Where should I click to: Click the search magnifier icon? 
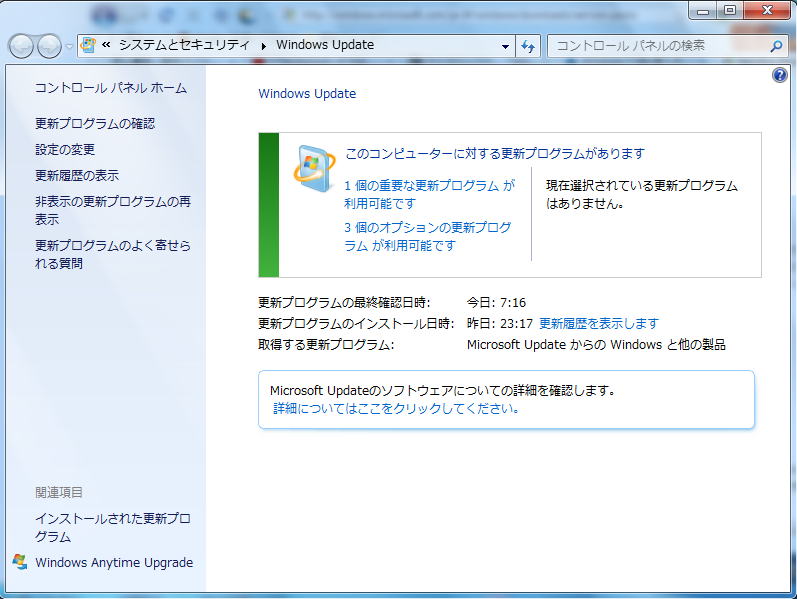(776, 46)
